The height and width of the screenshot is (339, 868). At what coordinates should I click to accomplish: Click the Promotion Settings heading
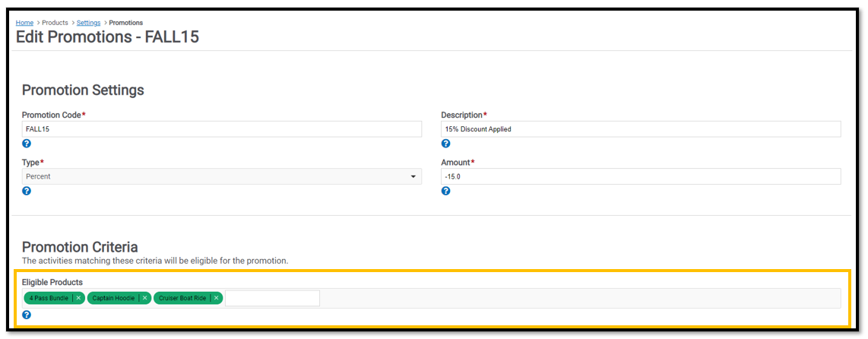83,90
